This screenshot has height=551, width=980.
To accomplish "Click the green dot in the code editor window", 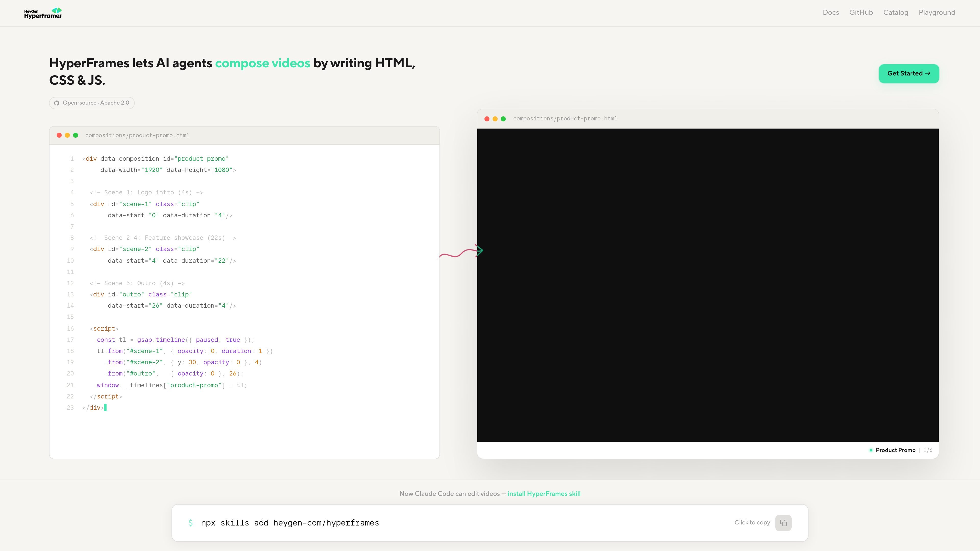I will 76,135.
